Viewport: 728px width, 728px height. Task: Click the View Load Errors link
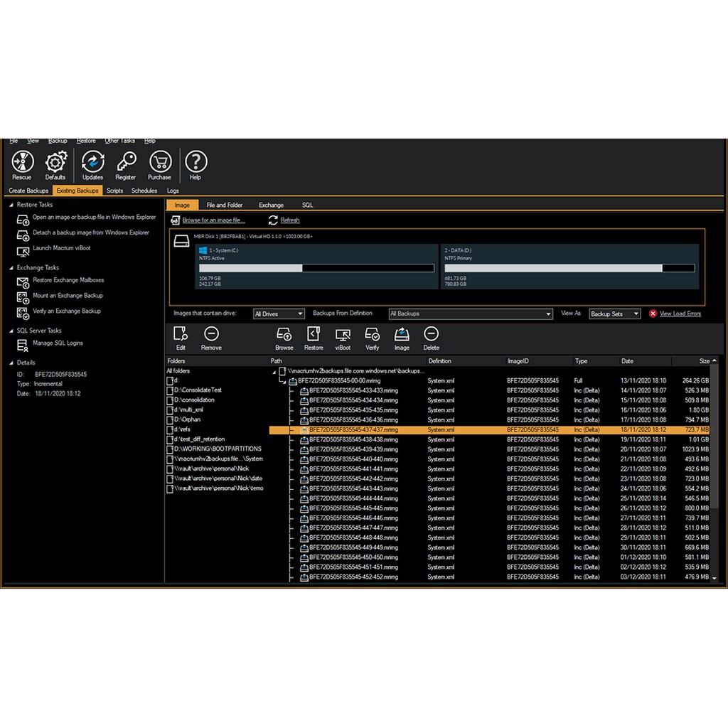(680, 314)
